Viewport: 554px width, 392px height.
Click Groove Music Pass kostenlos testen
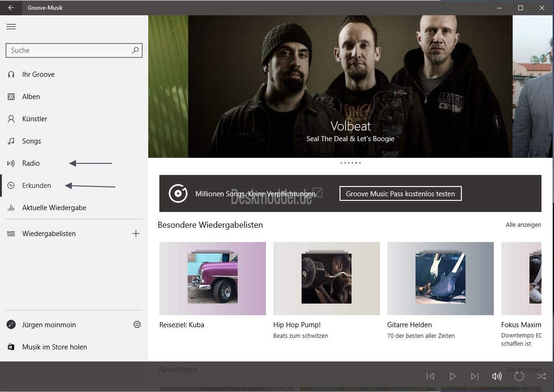click(x=400, y=193)
